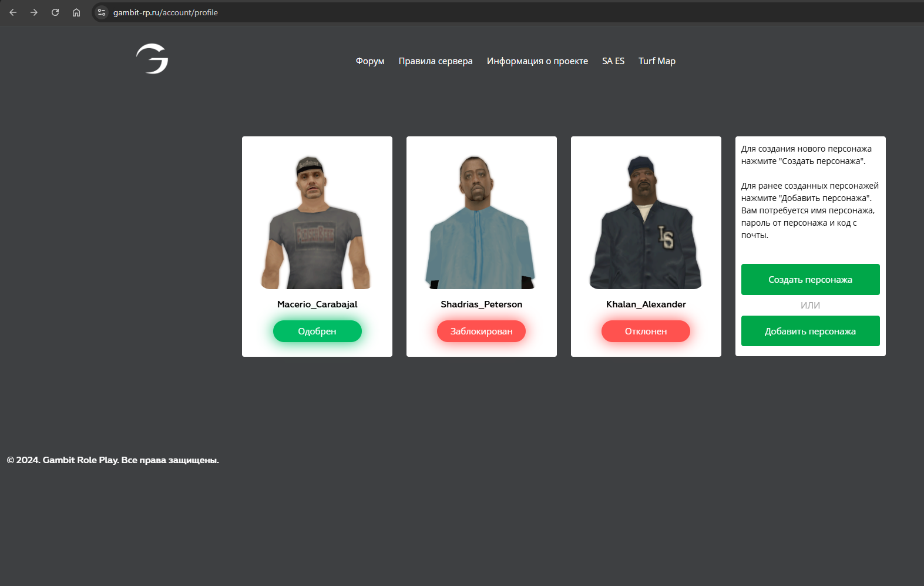The image size is (924, 586).
Task: Reload the page with refresh icon
Action: [x=55, y=12]
